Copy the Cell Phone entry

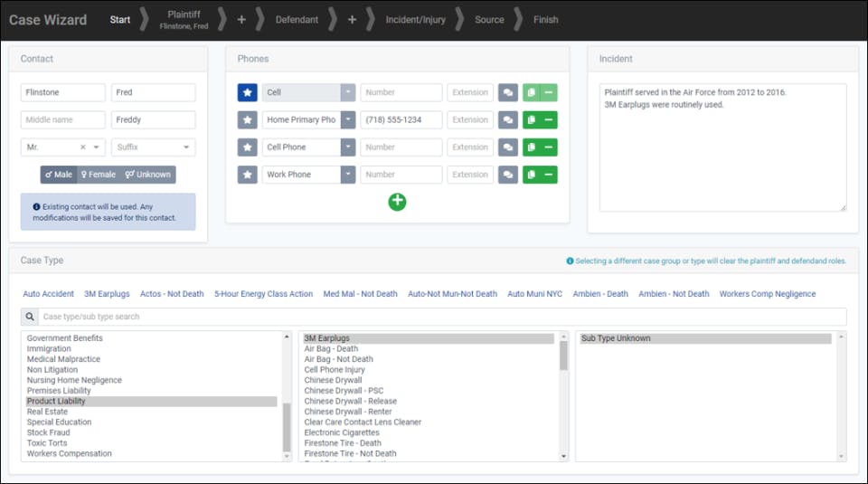[531, 147]
